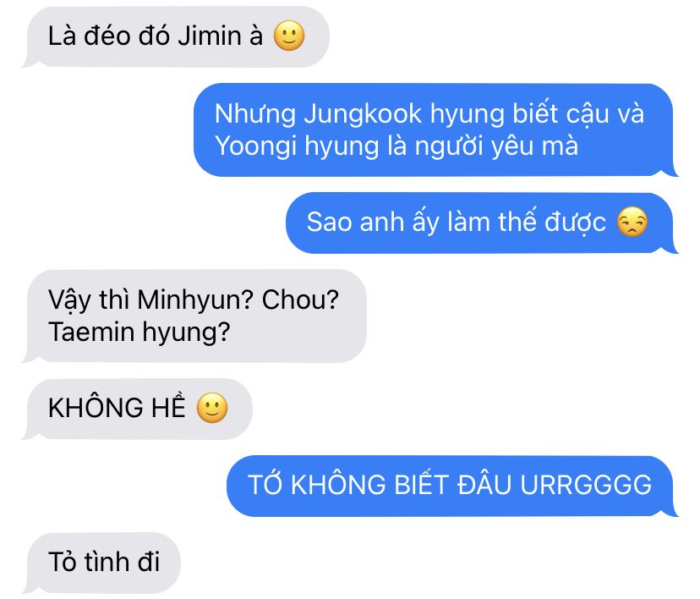
Task: Click the word 'URRGGGG' in the blue message
Action: tap(586, 485)
